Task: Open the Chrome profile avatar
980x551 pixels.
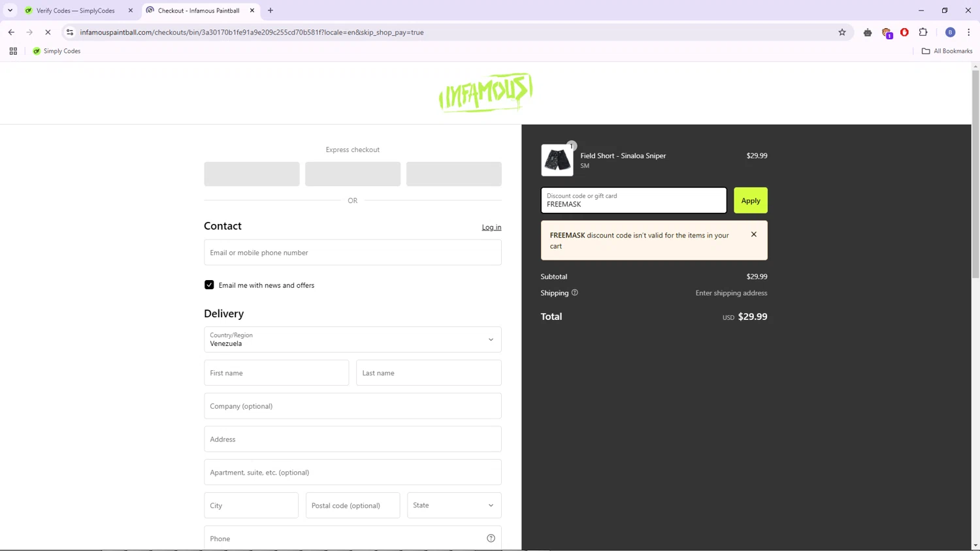Action: point(950,32)
